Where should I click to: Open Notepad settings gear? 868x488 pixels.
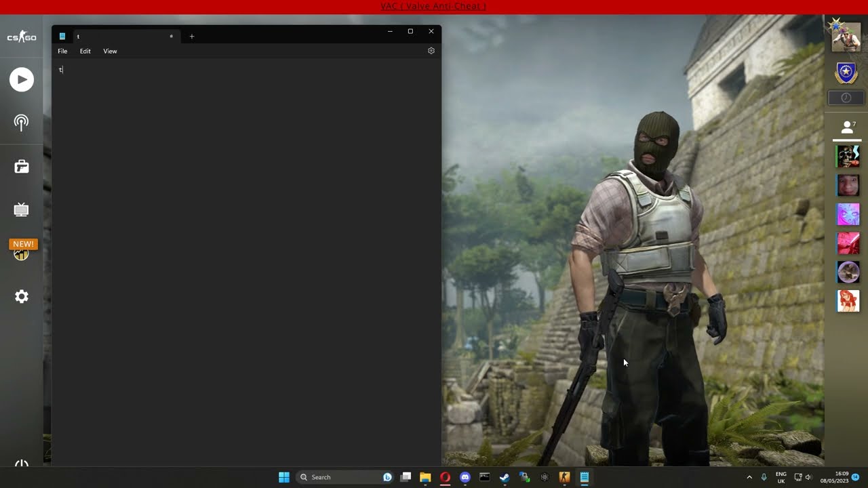coord(431,51)
